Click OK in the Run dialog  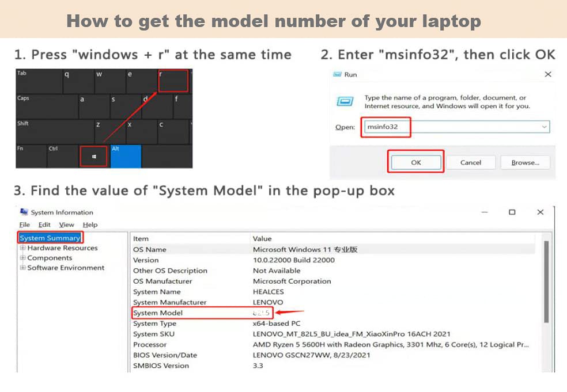point(416,162)
